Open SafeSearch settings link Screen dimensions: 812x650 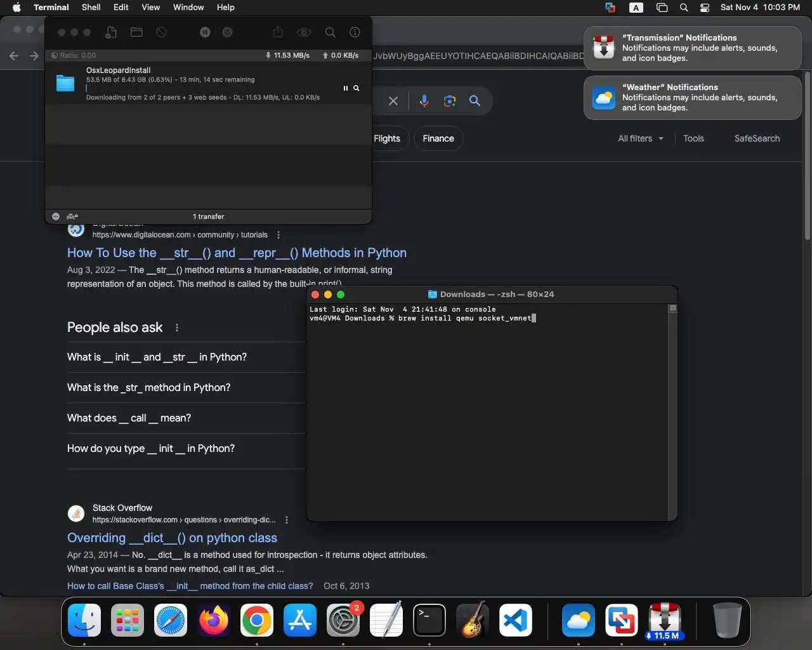757,138
